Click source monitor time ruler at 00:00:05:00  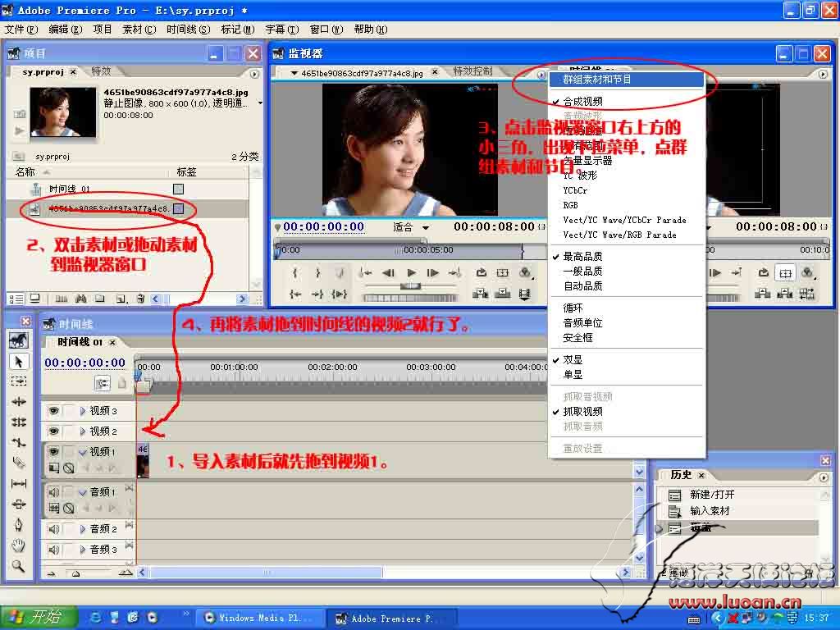click(x=428, y=249)
